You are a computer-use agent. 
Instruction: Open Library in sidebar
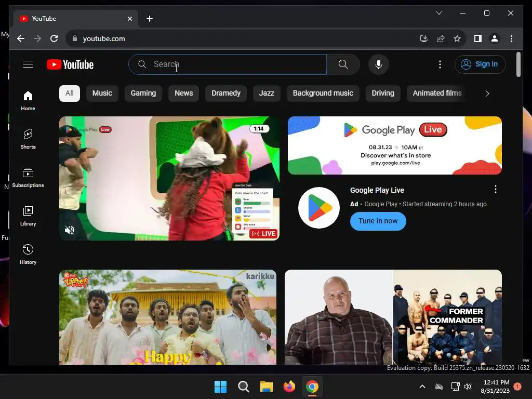(28, 216)
